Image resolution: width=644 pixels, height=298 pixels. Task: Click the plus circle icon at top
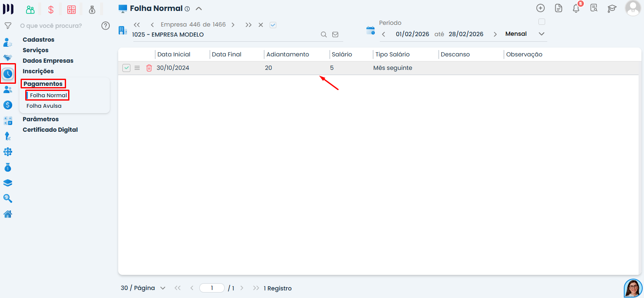click(x=541, y=8)
